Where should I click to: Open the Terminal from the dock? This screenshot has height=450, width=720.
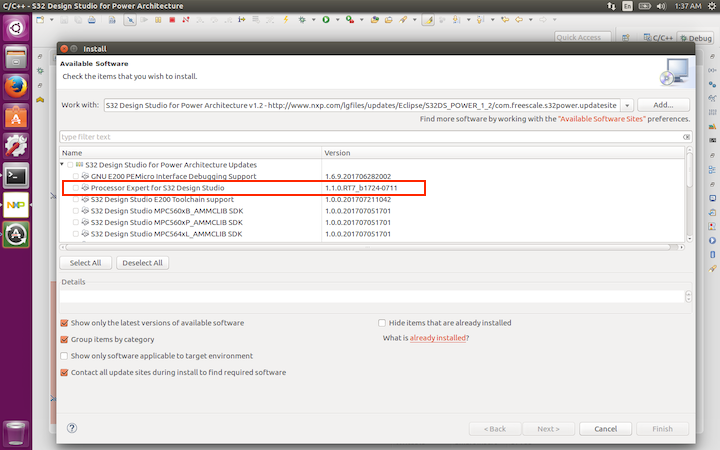pyautogui.click(x=16, y=175)
